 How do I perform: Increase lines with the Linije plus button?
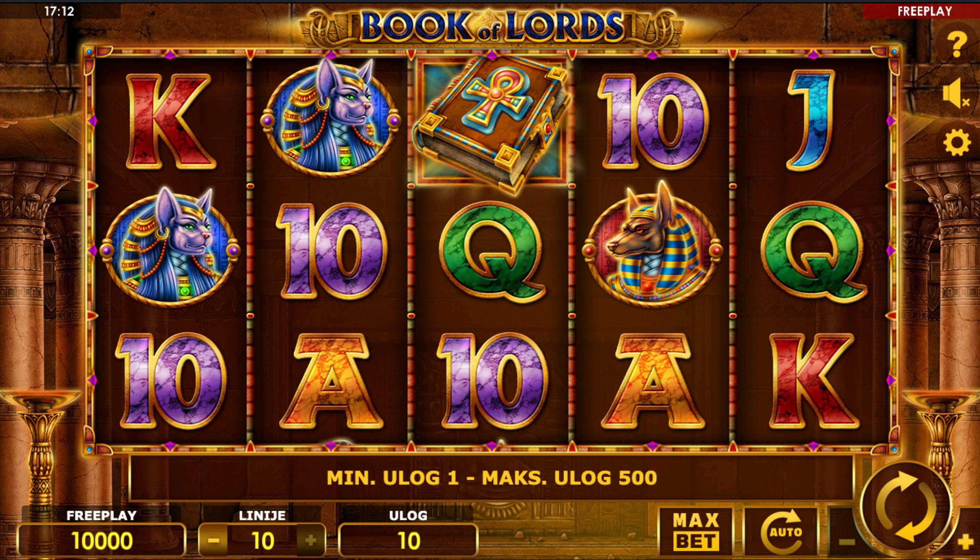click(x=310, y=540)
